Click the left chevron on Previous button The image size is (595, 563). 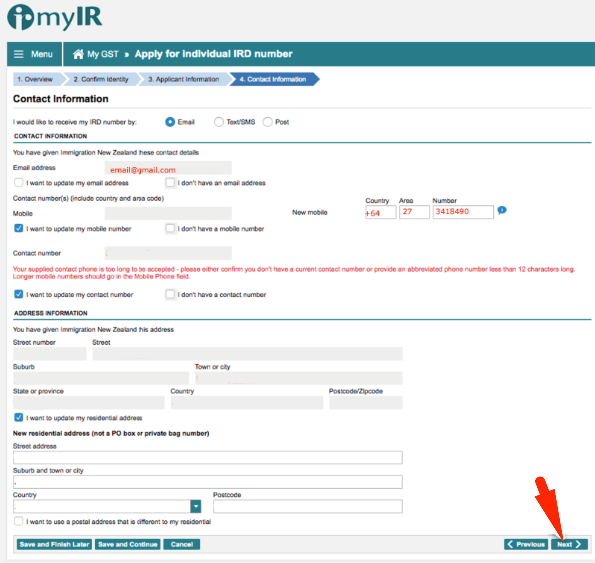click(x=510, y=544)
